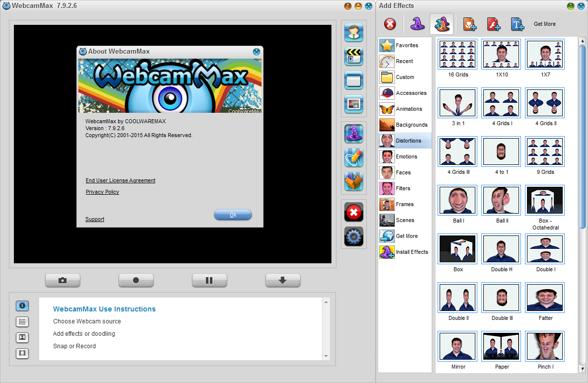Click the effects list scroll down arrow
588x383 pixels.
(582, 369)
